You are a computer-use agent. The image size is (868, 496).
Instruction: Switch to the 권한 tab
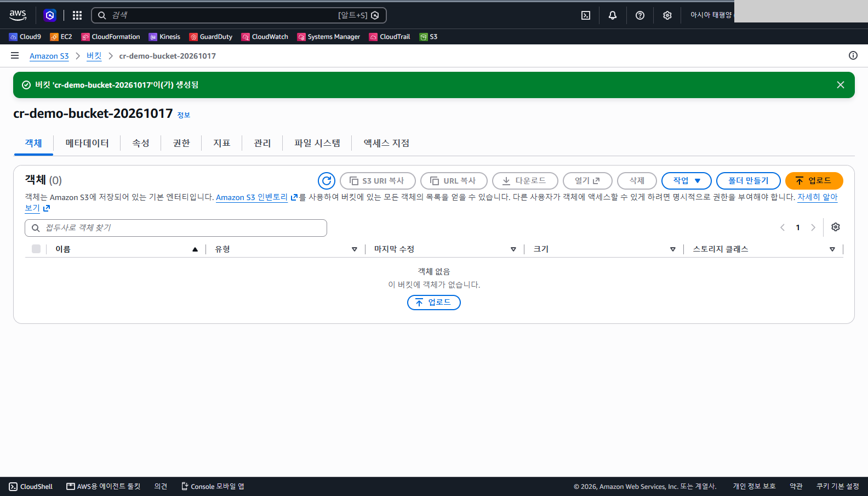(181, 143)
